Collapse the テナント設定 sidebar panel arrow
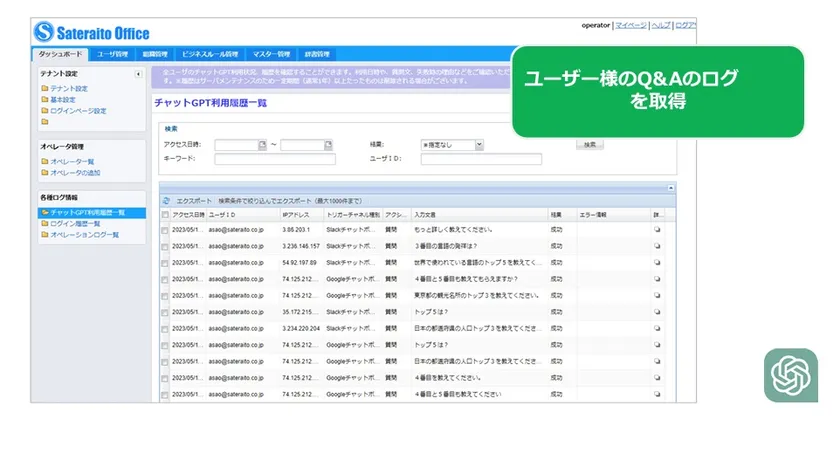Image resolution: width=840 pixels, height=467 pixels. pos(138,74)
